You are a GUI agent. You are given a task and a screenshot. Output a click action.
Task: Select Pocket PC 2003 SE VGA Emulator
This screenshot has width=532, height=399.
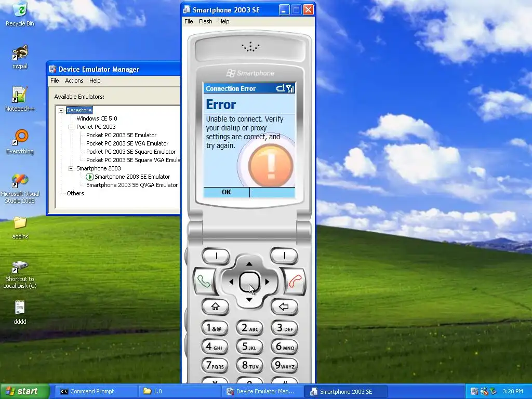tap(127, 143)
